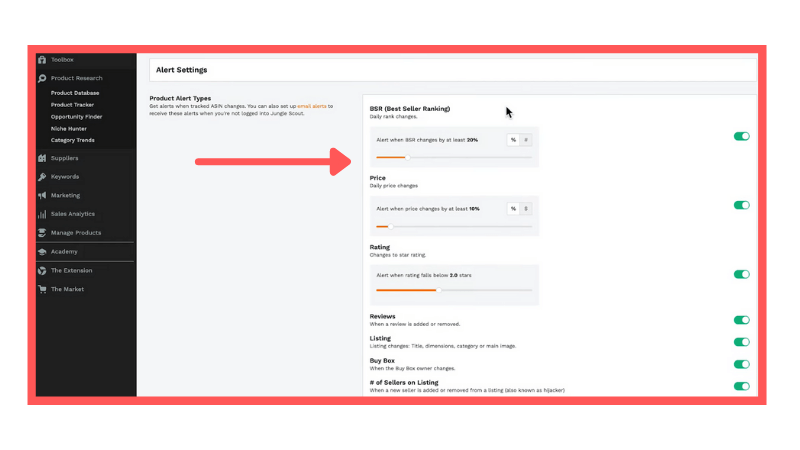Click The Market shopping cart icon

click(42, 290)
